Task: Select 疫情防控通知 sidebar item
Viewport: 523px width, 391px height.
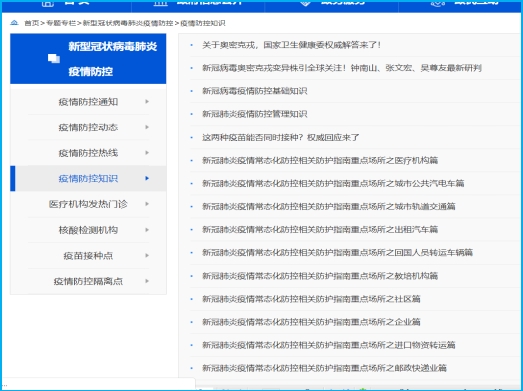Action: pyautogui.click(x=88, y=102)
